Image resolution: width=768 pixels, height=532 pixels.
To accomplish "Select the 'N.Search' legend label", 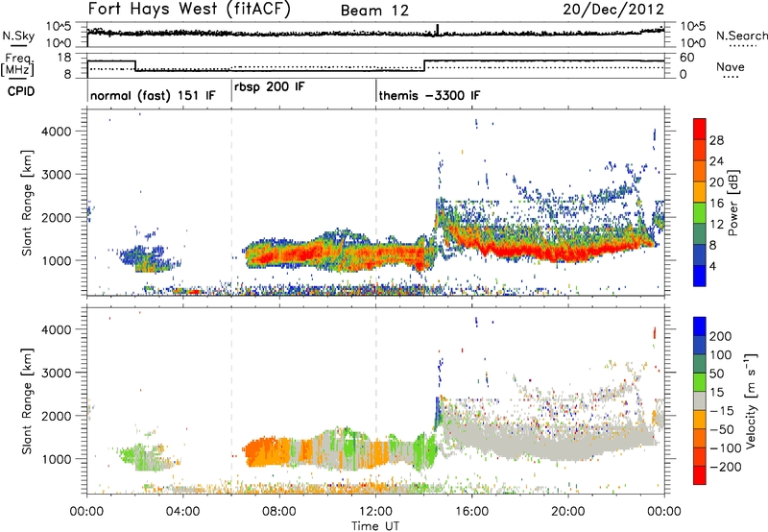I will point(741,36).
